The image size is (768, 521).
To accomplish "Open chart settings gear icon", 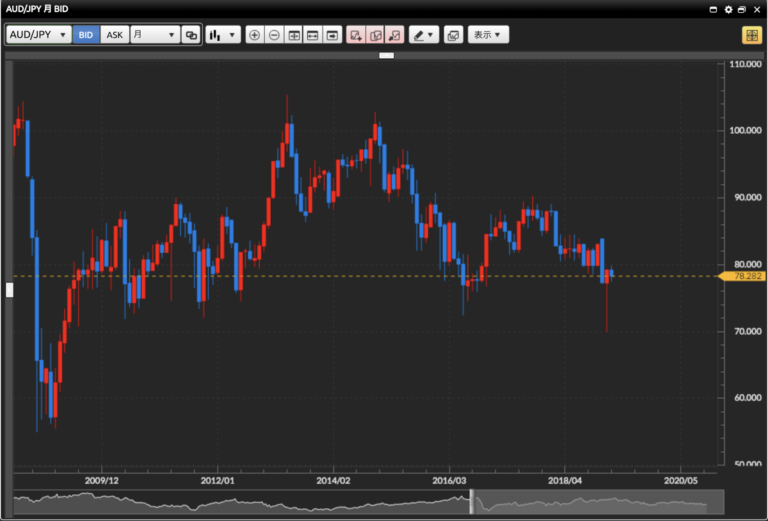I will (x=728, y=9).
